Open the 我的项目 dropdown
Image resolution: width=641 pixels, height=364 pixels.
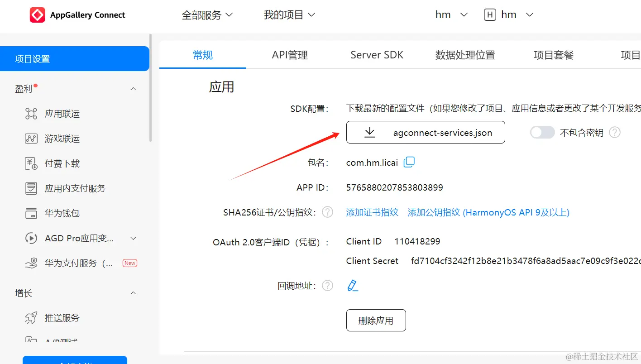(290, 15)
